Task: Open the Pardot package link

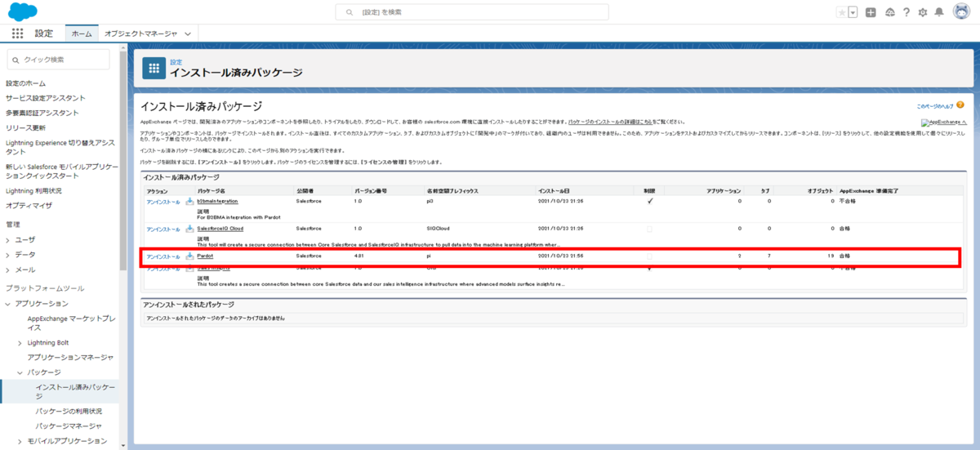Action: (205, 256)
